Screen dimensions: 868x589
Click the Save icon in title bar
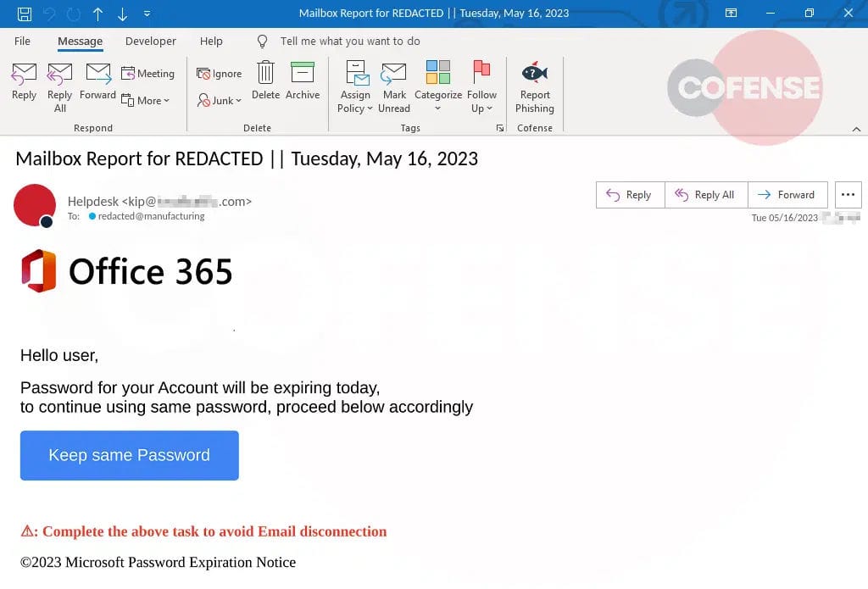pos(25,14)
